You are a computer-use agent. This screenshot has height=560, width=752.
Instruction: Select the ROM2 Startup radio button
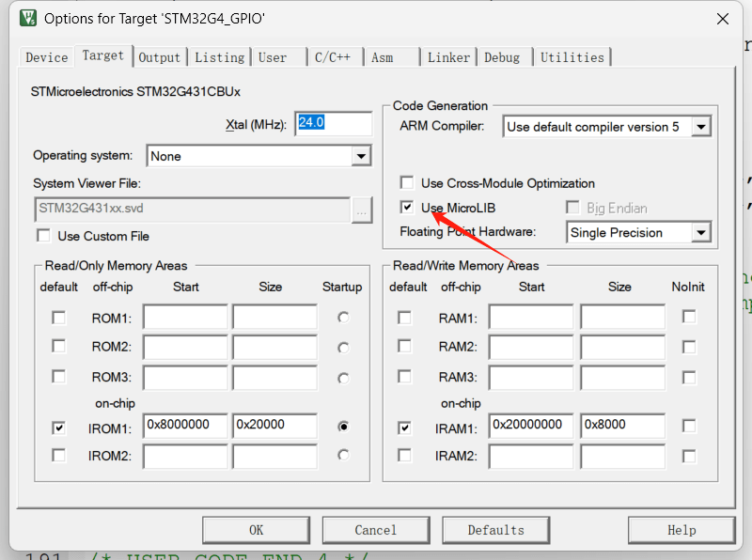click(343, 347)
